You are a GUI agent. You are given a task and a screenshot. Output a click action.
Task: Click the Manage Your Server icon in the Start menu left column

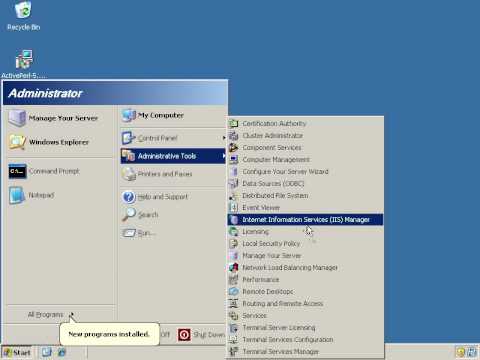[17, 118]
